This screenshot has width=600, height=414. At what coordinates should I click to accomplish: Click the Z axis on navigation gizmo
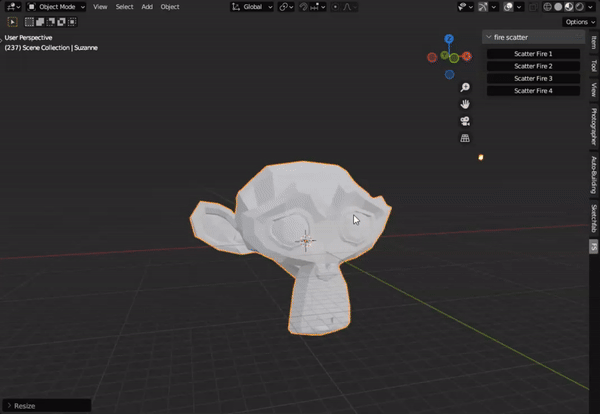coord(449,39)
